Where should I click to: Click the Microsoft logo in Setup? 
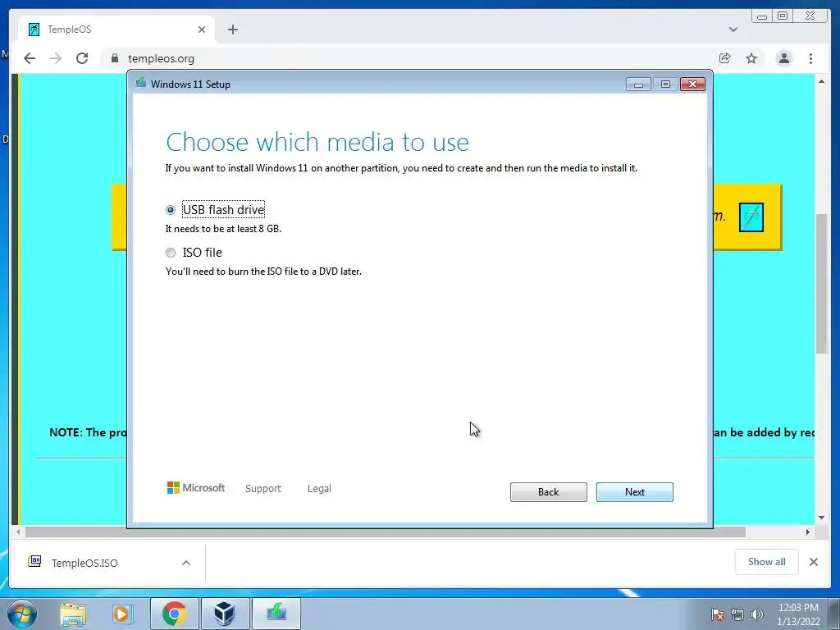pyautogui.click(x=196, y=487)
